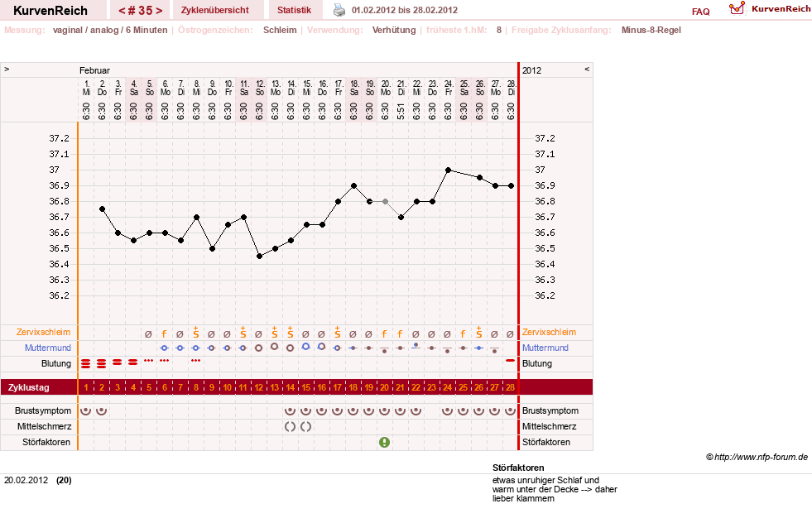Click the Zervixschleim ø symbol on day 5
The width and height of the screenshot is (812, 523).
point(149,334)
